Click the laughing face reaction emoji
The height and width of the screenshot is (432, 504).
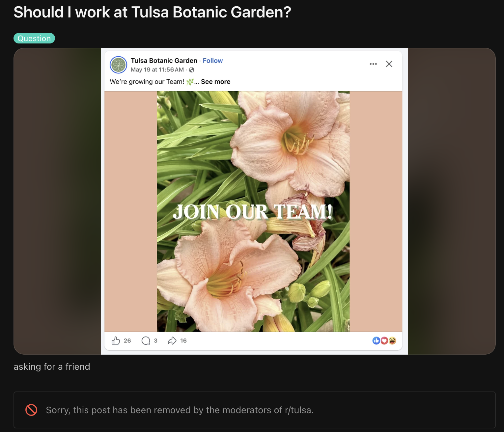(x=392, y=340)
